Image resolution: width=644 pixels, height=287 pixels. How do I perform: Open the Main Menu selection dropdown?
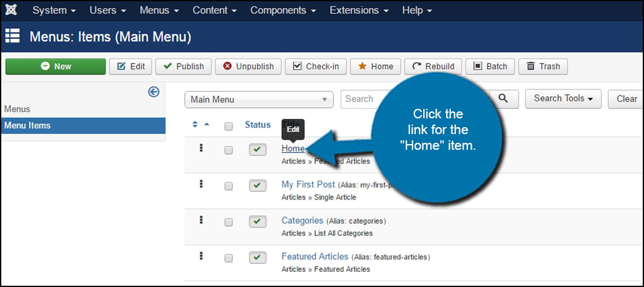tap(259, 99)
